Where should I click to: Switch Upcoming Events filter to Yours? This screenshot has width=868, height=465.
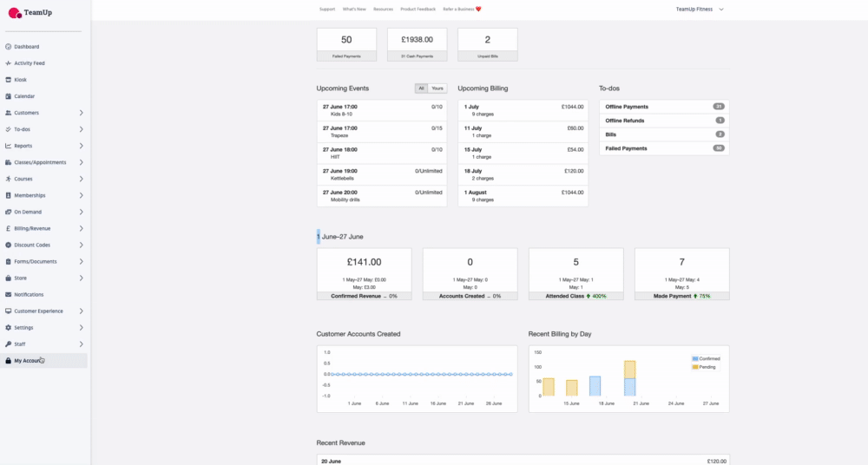tap(437, 88)
